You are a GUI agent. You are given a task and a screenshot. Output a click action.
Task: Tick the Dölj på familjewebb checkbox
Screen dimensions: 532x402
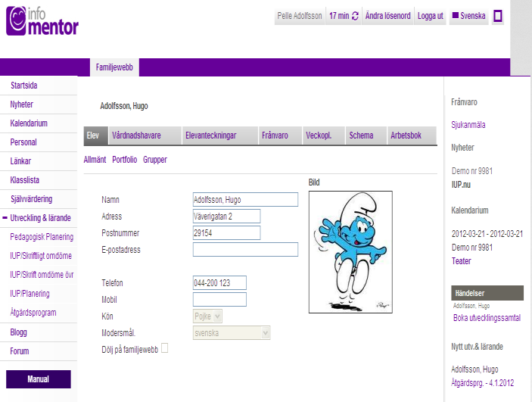[164, 348]
